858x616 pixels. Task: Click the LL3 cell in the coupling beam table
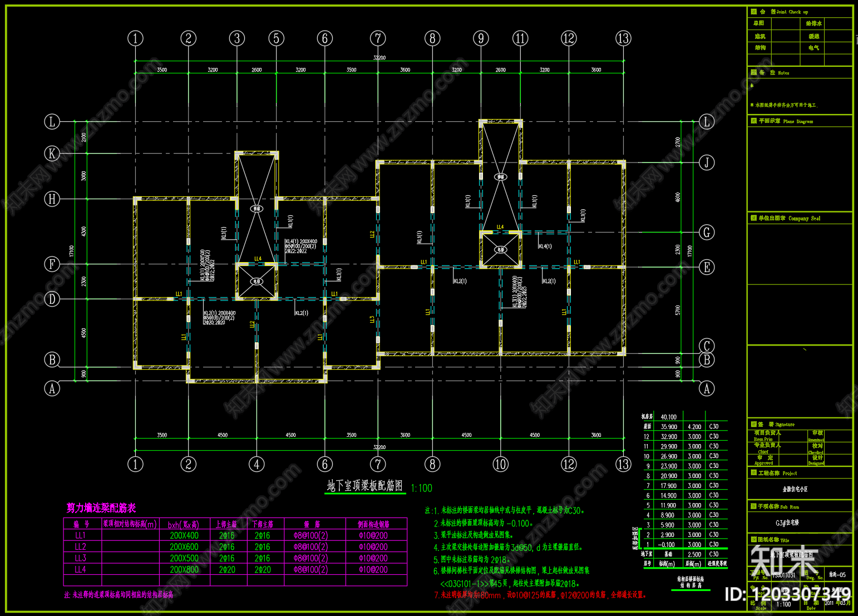pos(81,558)
